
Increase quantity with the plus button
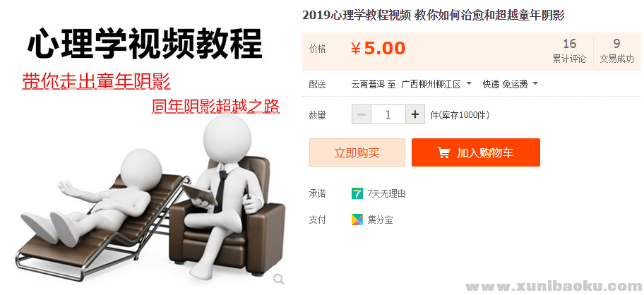pos(415,114)
